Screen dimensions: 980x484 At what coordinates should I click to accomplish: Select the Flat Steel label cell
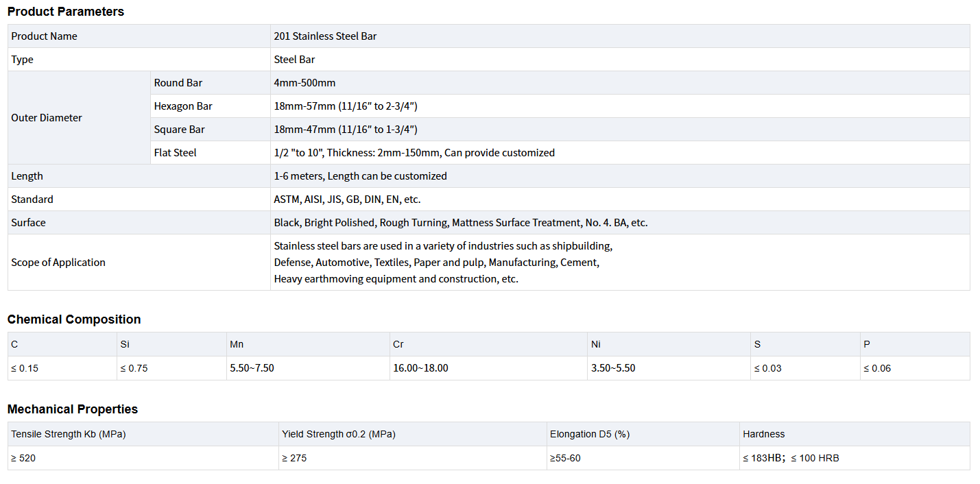[x=175, y=153]
